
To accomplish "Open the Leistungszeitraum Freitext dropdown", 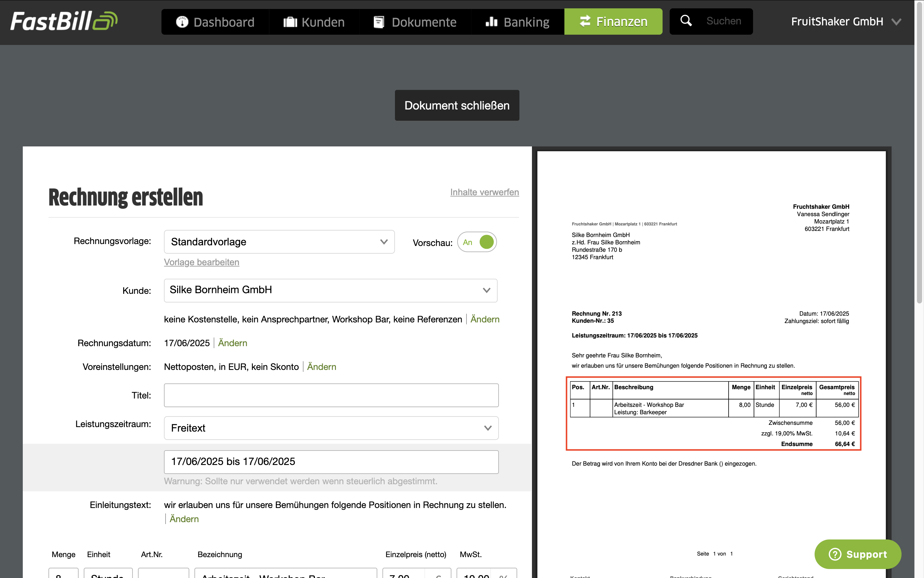I will pos(331,428).
